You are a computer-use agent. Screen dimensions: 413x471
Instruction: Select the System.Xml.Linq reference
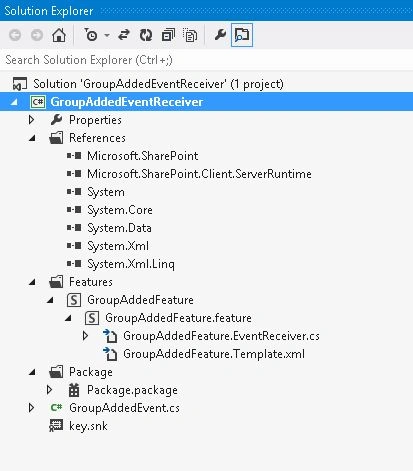(131, 264)
